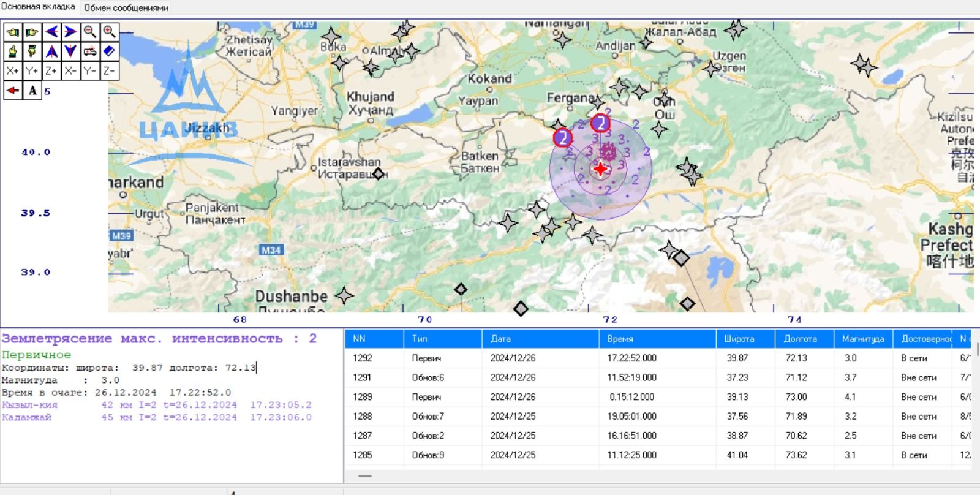The image size is (980, 495).
Task: Switch to the Обмен сообщениями tab
Action: point(126,7)
